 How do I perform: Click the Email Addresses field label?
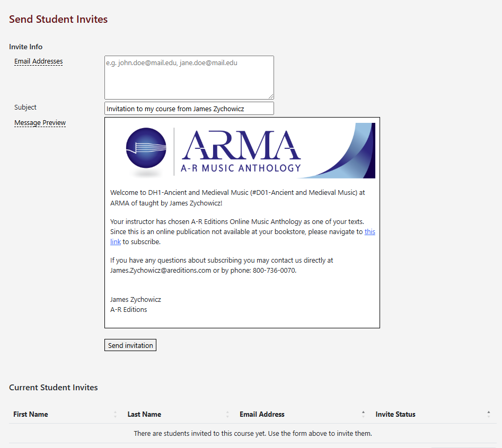[x=38, y=61]
